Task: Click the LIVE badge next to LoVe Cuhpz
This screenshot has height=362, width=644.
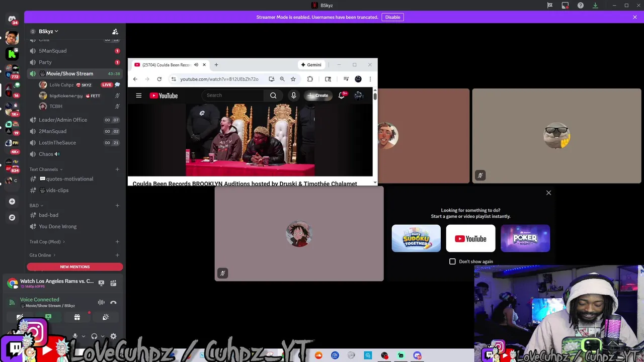Action: pyautogui.click(x=107, y=84)
